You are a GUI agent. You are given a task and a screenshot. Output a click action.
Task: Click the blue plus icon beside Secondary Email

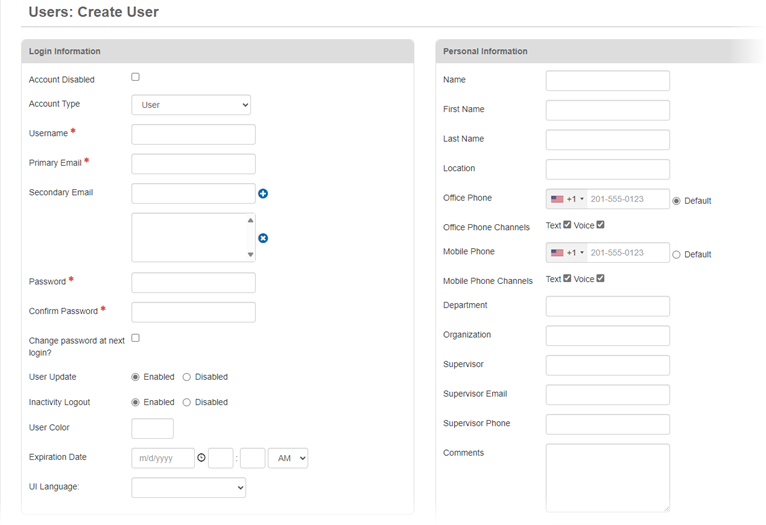tap(263, 193)
